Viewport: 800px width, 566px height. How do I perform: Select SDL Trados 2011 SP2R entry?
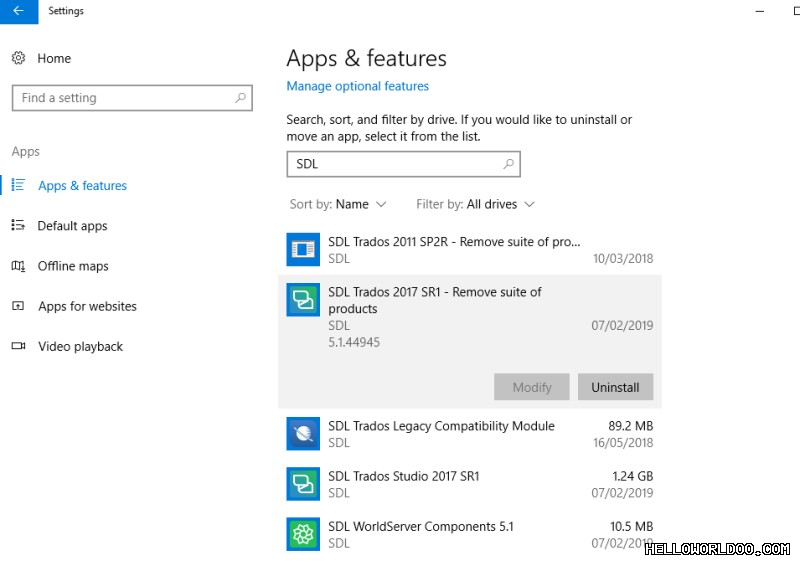click(470, 250)
